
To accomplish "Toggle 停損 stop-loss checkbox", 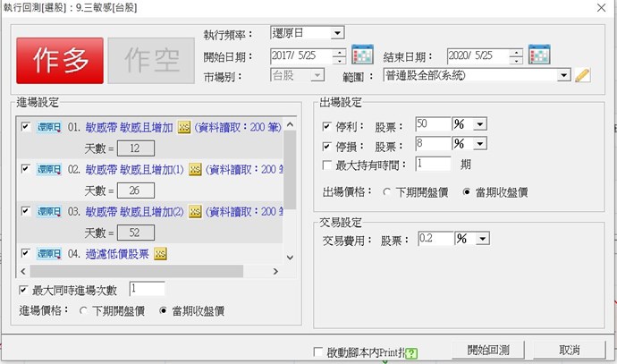I will [x=326, y=147].
